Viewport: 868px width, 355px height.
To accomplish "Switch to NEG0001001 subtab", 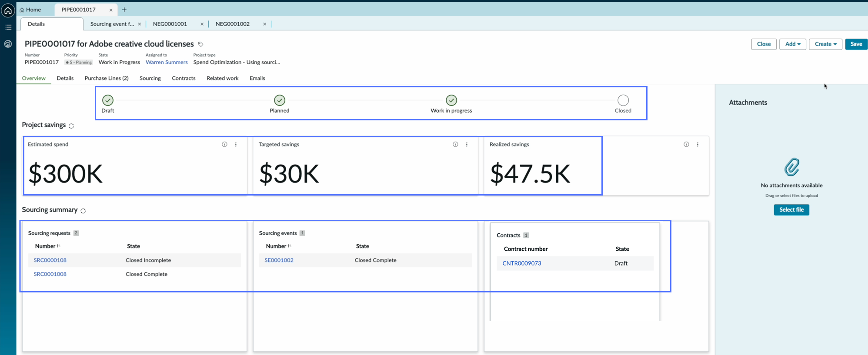I will 170,24.
